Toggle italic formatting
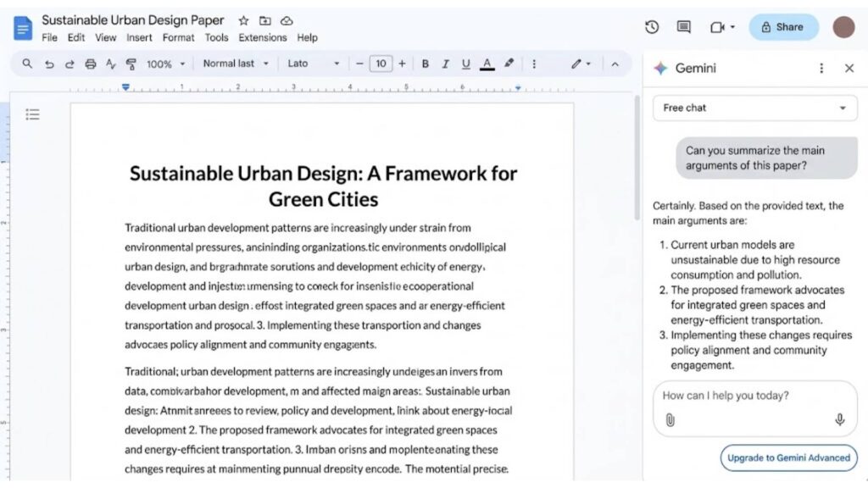The height and width of the screenshot is (488, 868). [445, 64]
